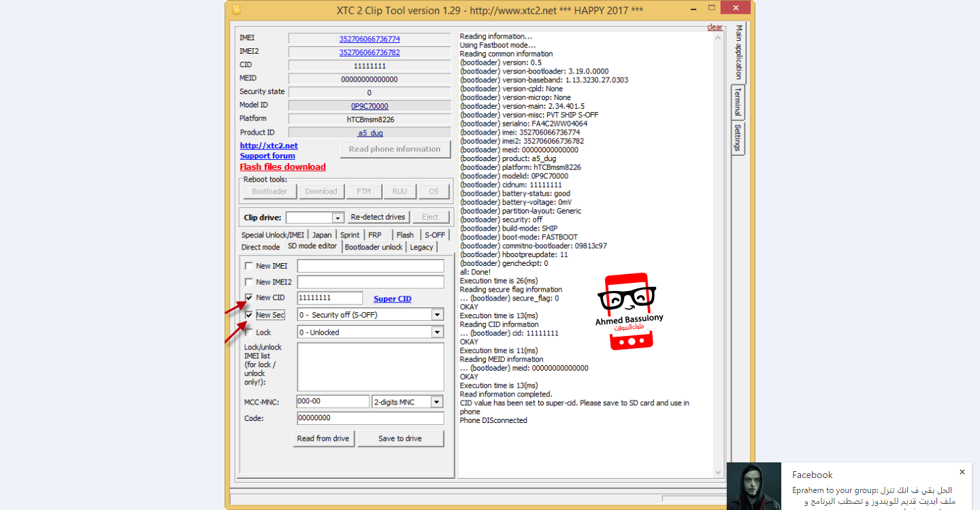Image resolution: width=980 pixels, height=510 pixels.
Task: Click the Eject button
Action: point(431,217)
